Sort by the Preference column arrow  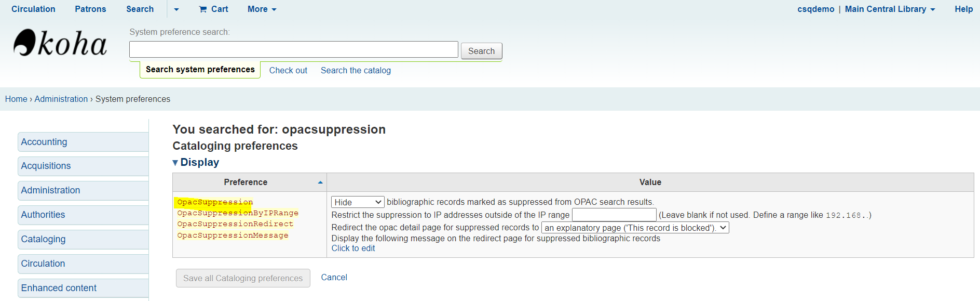[320, 182]
